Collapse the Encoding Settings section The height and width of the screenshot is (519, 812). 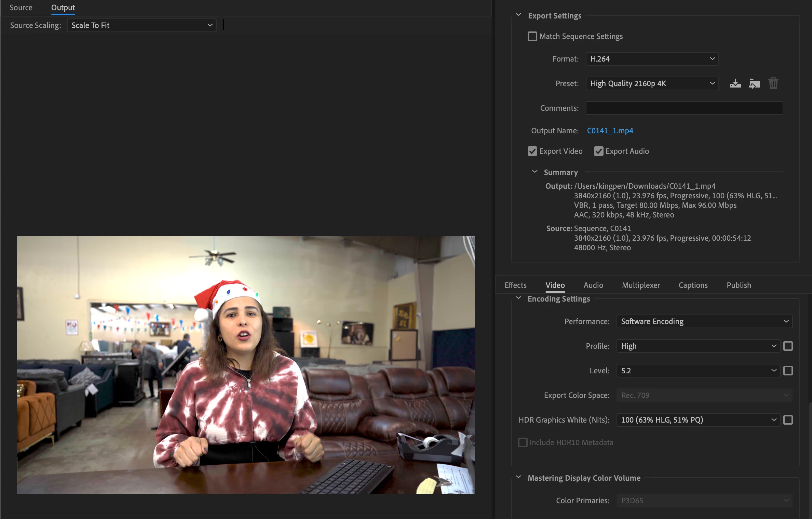pyautogui.click(x=518, y=298)
